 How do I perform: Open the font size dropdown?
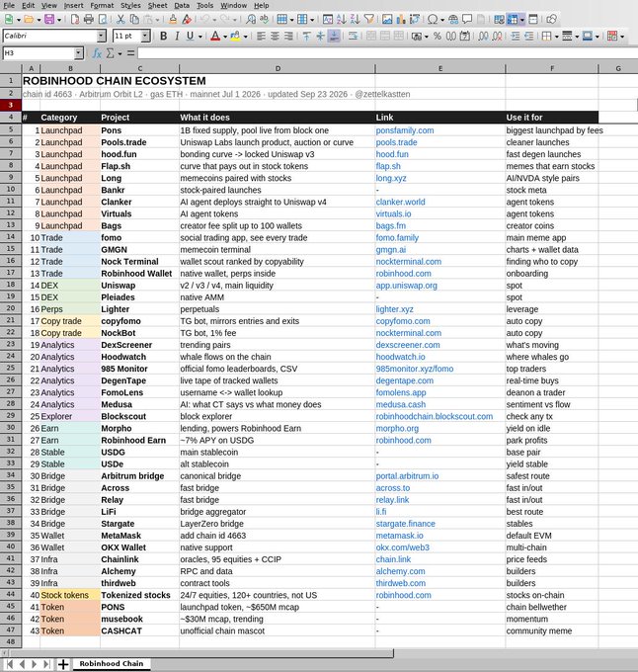point(145,36)
